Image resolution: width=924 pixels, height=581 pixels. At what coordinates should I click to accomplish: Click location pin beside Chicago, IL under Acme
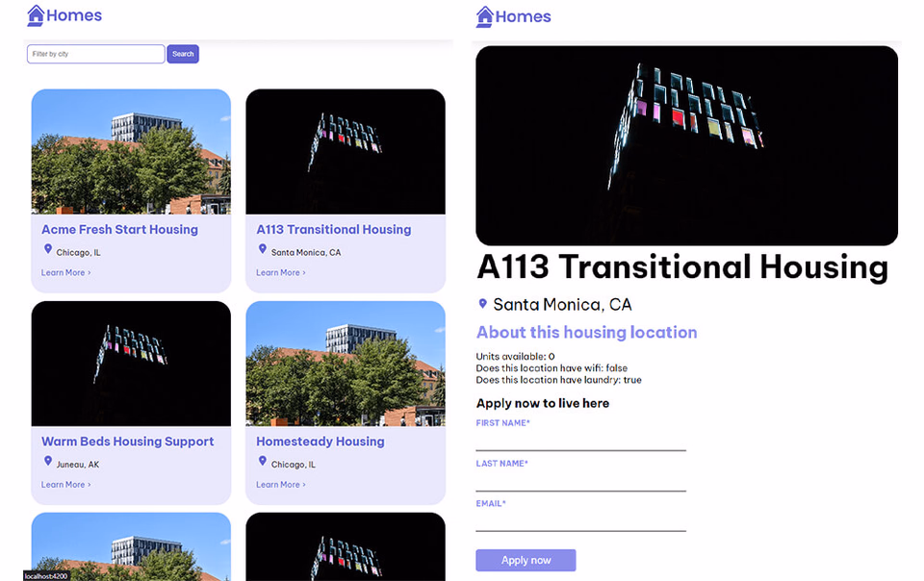(x=48, y=249)
